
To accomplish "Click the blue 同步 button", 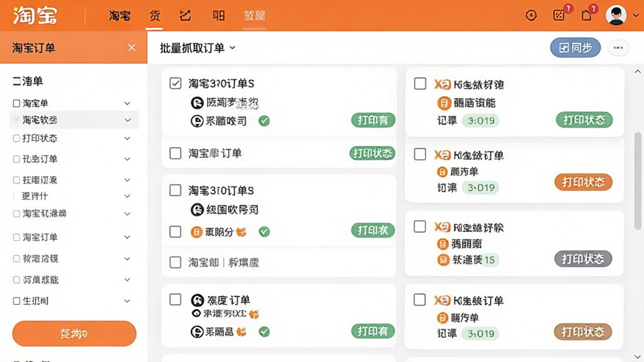I will click(575, 48).
